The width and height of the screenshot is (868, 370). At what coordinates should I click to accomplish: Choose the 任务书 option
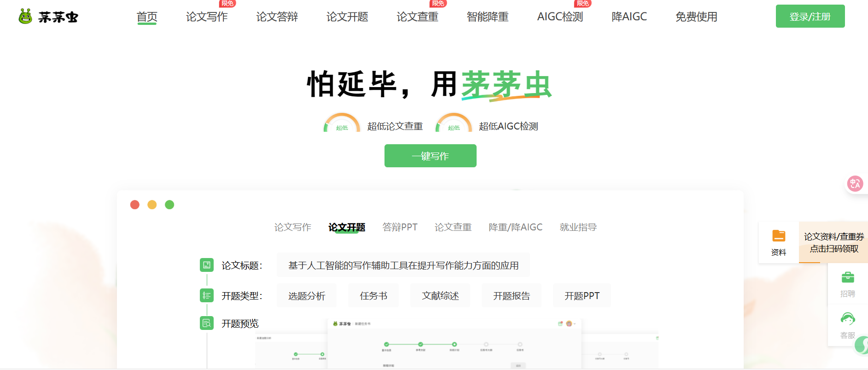tap(373, 296)
